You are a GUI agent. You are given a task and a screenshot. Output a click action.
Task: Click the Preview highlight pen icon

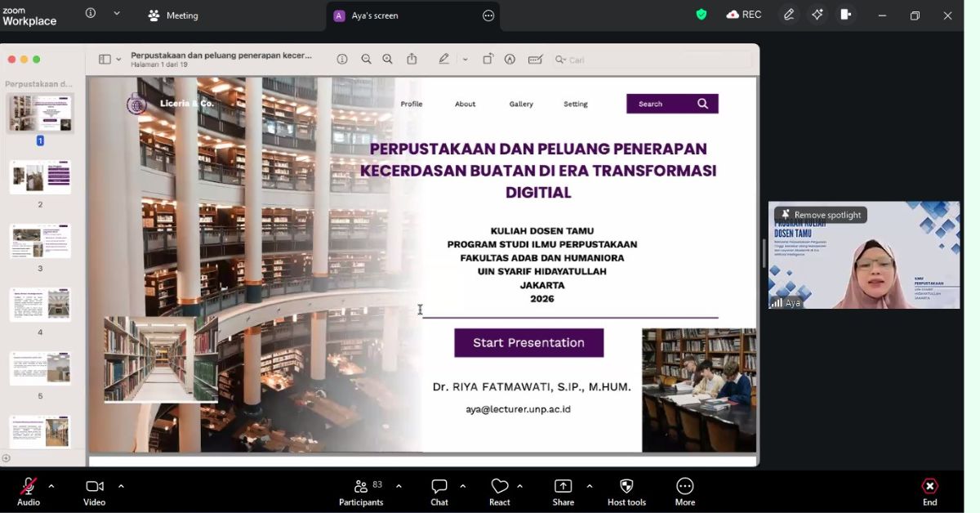[x=443, y=60]
